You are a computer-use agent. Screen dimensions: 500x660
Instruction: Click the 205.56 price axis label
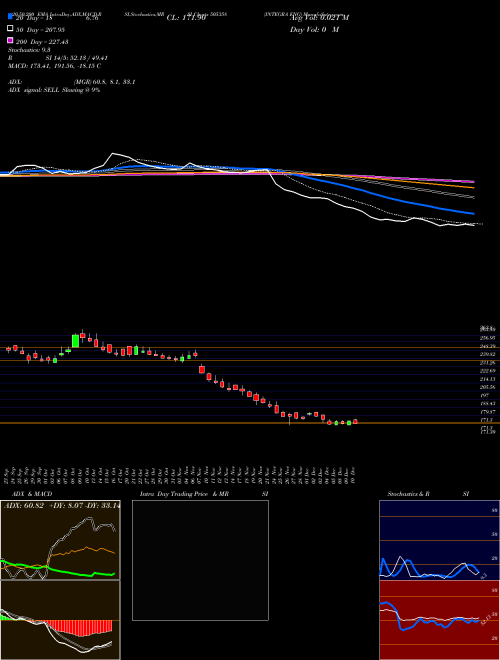pos(489,387)
